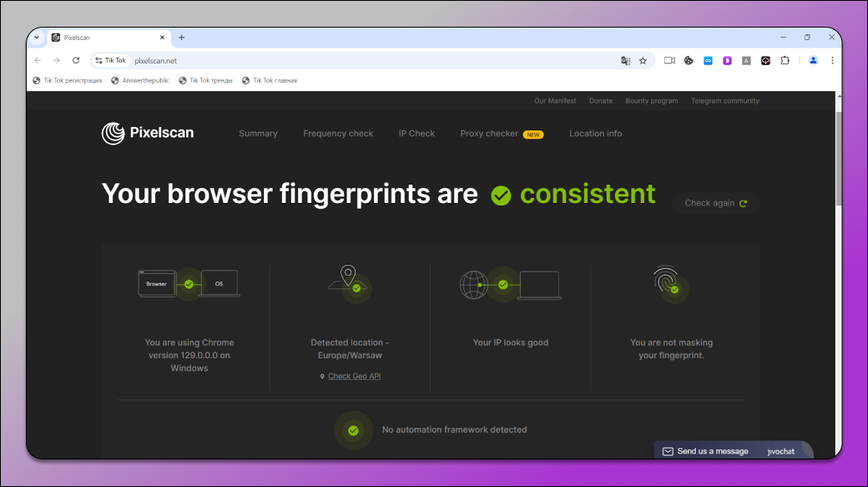The width and height of the screenshot is (868, 487).
Task: Expand the tab search dropdown arrow
Action: tap(37, 38)
